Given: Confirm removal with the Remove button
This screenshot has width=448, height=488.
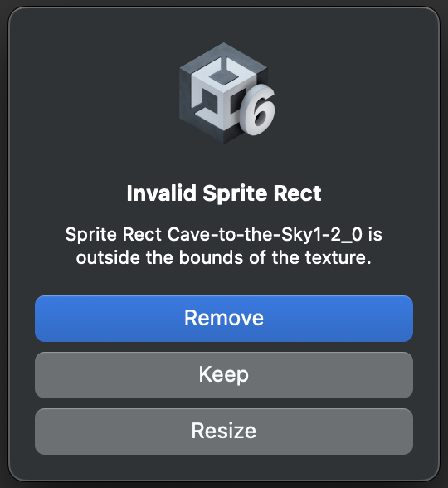Looking at the screenshot, I should coord(224,319).
